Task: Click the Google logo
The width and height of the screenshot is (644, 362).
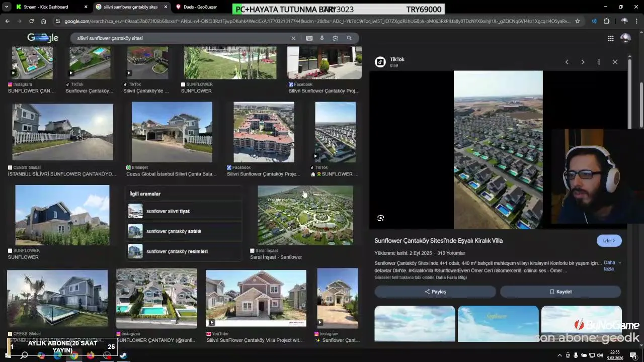Action: [43, 38]
